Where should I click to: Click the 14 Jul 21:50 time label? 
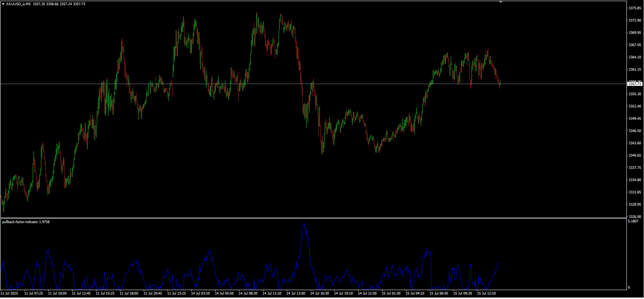(367, 293)
